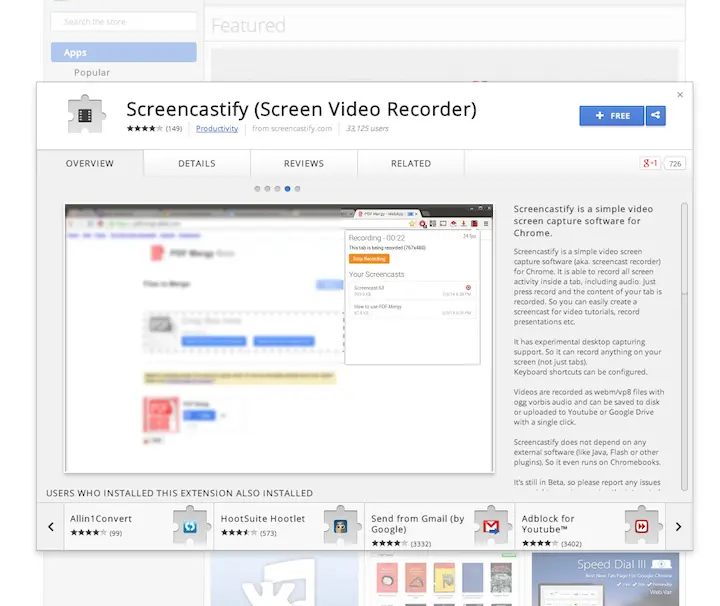Switch to the Reviews tab
The height and width of the screenshot is (606, 720).
tap(304, 163)
